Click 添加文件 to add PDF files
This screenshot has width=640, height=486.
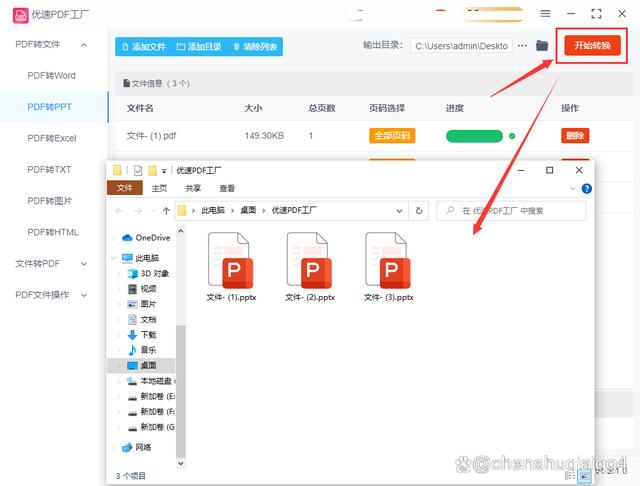point(144,47)
